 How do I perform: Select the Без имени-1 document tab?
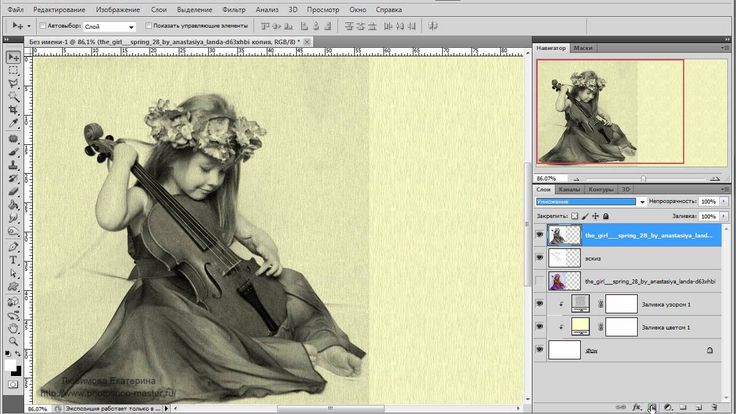pos(164,42)
